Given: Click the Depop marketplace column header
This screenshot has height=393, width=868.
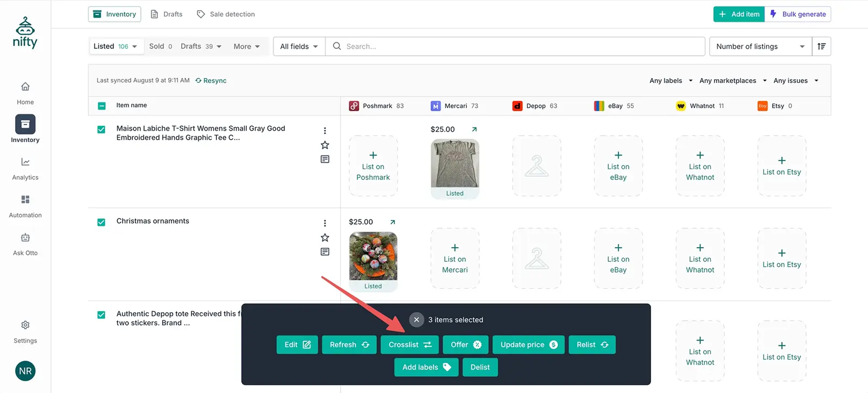Looking at the screenshot, I should click(535, 106).
